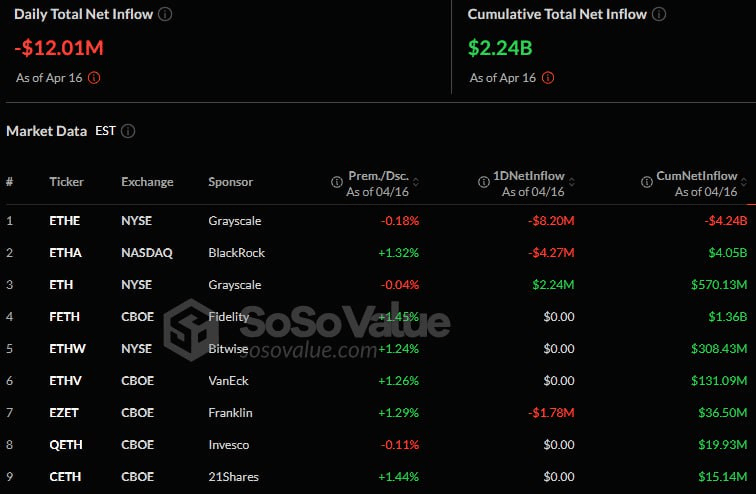Screen dimensions: 756x494
Task: Click $2.24M daily inflow cell for ETH
Action: point(553,285)
